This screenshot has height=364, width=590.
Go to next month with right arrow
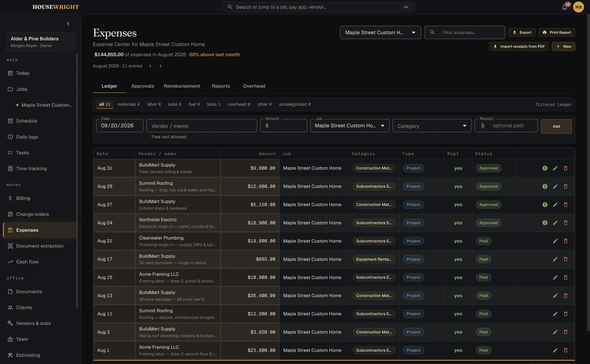(160, 66)
